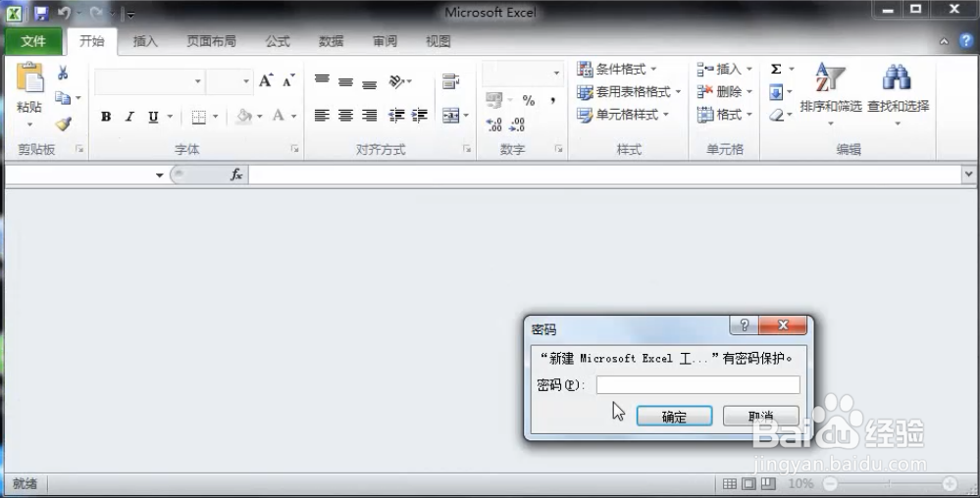This screenshot has height=498, width=980.
Task: Click the password dialog help button
Action: (x=744, y=325)
